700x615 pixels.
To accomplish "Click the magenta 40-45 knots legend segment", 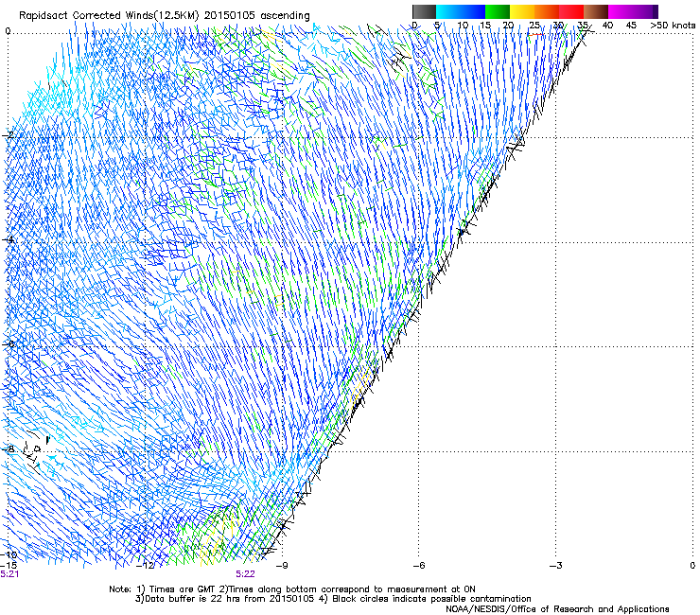I will (x=621, y=11).
